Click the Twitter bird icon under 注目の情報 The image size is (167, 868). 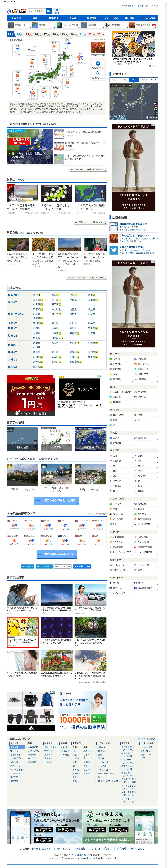[x=114, y=250]
